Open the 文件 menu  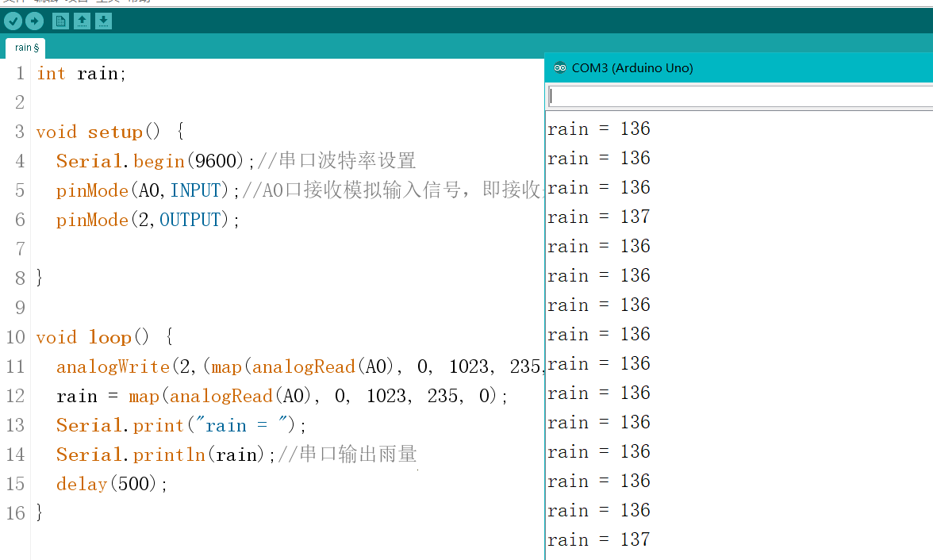pos(15,3)
